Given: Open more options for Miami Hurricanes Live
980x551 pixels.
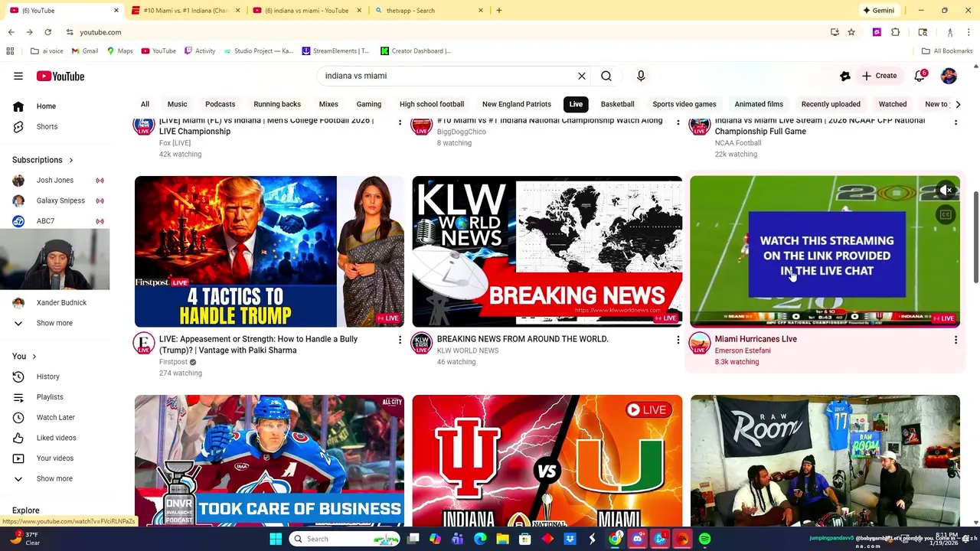Looking at the screenshot, I should point(955,339).
